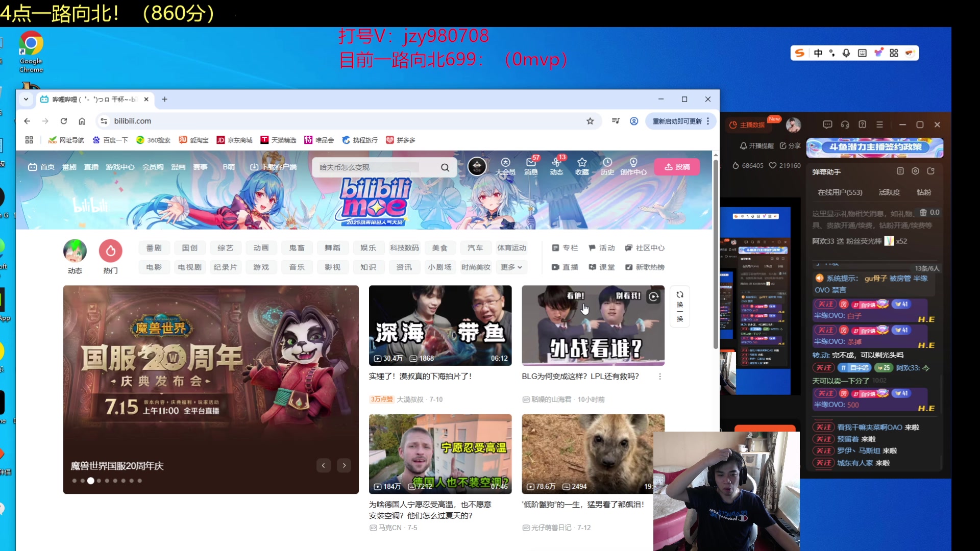Select 番剧 in bilibili top navigation
This screenshot has width=980, height=551.
69,167
